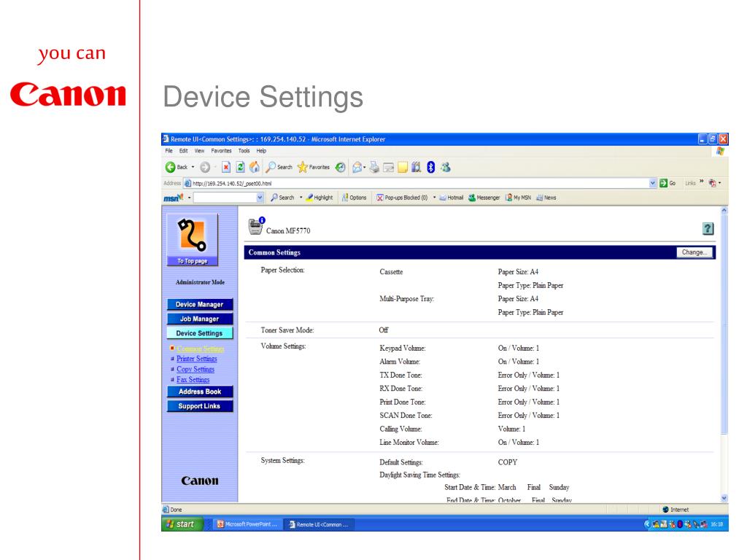This screenshot has width=747, height=560.
Task: Open the Help menu
Action: coord(261,151)
